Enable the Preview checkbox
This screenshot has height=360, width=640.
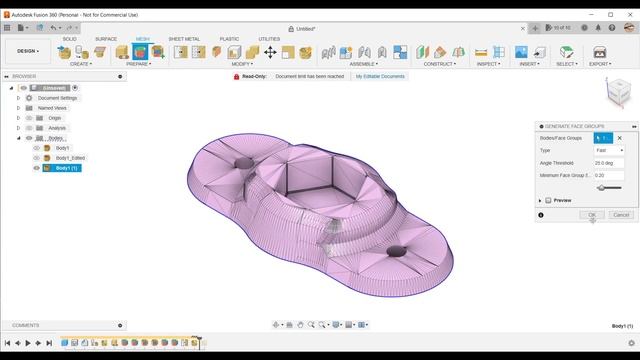(548, 200)
